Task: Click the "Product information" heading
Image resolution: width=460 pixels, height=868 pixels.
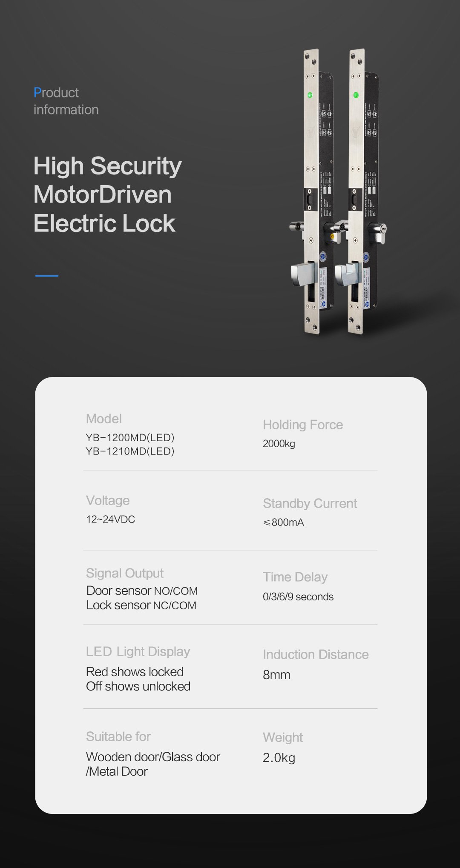Action: click(66, 101)
